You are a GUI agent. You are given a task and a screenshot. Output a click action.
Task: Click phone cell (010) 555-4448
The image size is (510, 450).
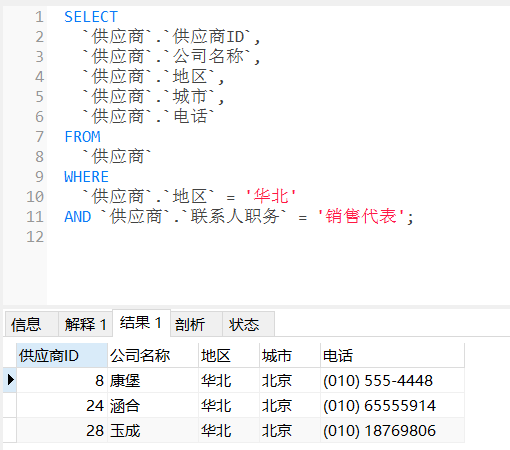(x=392, y=380)
